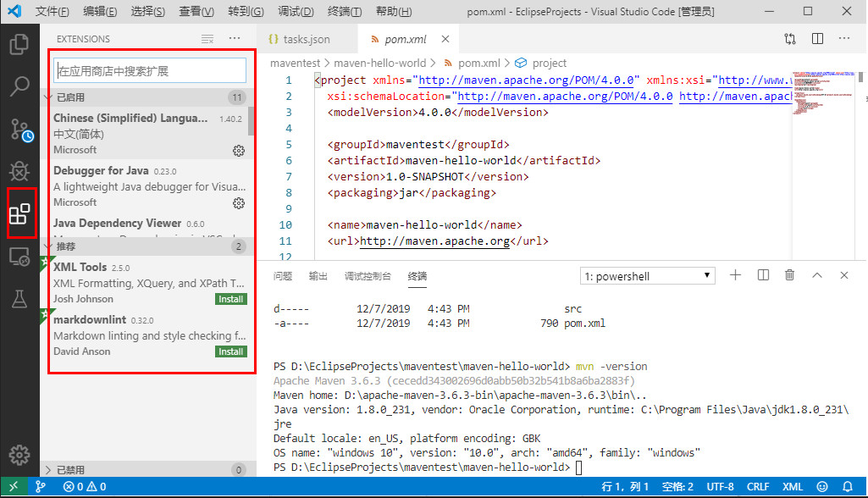The image size is (868, 498).
Task: Open the Search view icon
Action: click(x=20, y=87)
